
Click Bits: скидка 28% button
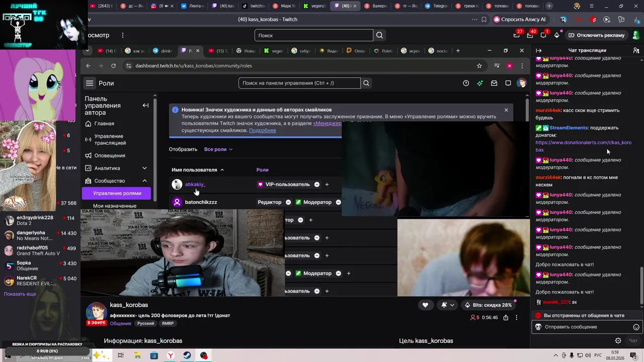488,305
